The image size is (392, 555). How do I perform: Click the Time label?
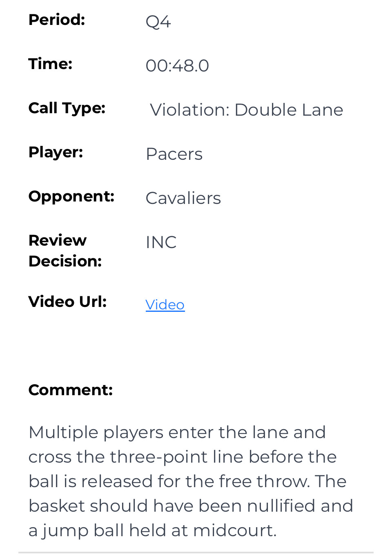(50, 64)
